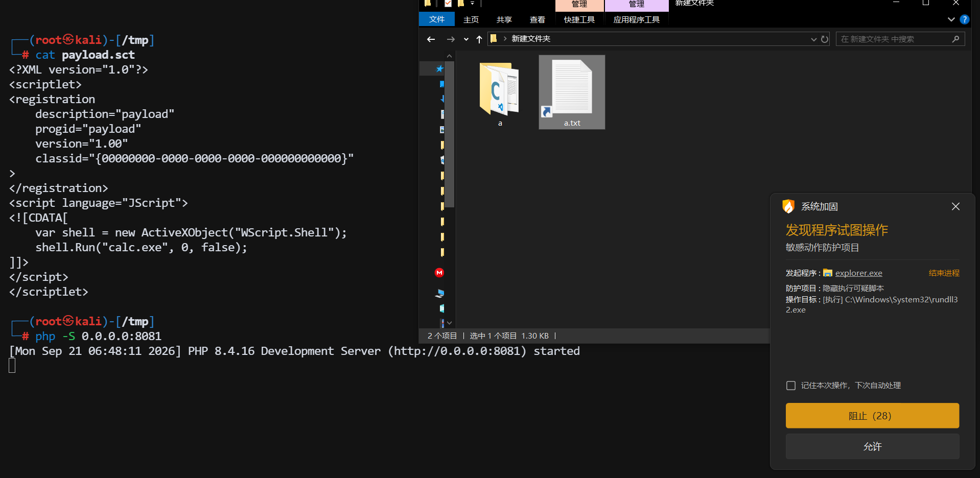Click the PHP 8.4.16 Development Server log line
The width and height of the screenshot is (980, 478).
[294, 351]
